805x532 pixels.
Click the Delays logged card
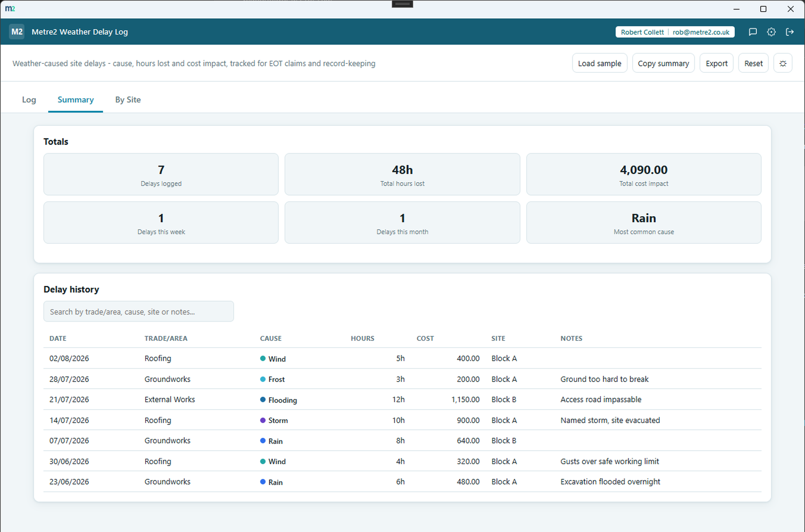[161, 174]
